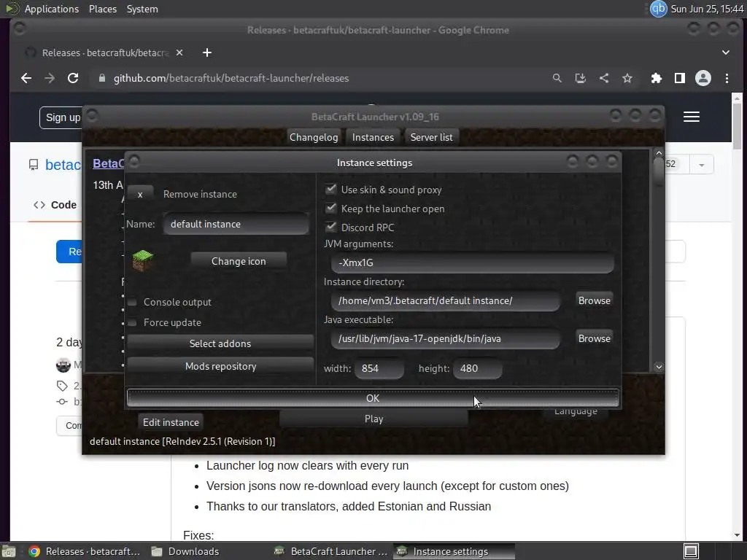The height and width of the screenshot is (560, 747).
Task: Open the Places menu
Action: (102, 9)
